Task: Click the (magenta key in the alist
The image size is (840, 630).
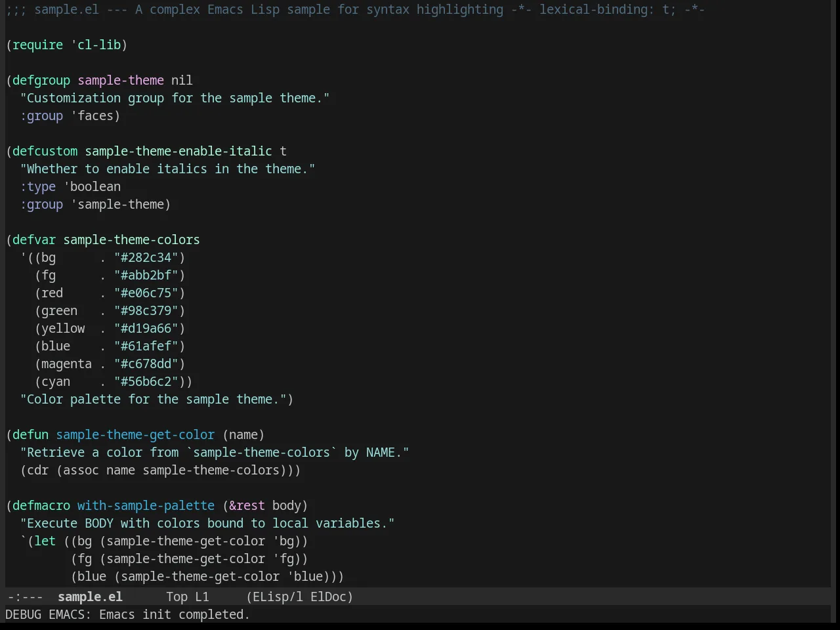Action: point(63,364)
